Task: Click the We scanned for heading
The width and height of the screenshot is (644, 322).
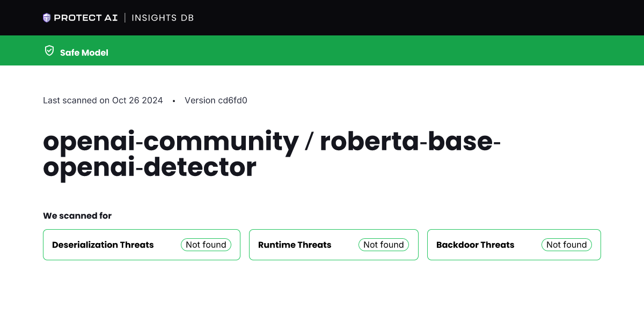Action: click(x=77, y=216)
